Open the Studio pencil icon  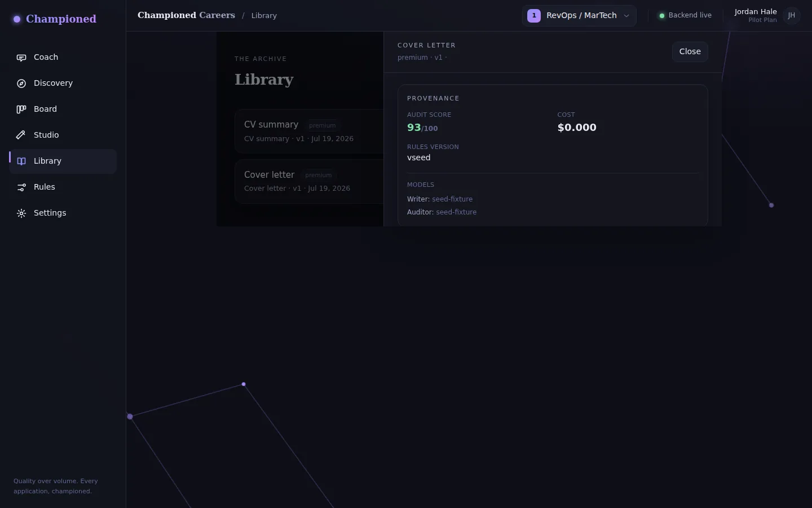click(x=21, y=135)
